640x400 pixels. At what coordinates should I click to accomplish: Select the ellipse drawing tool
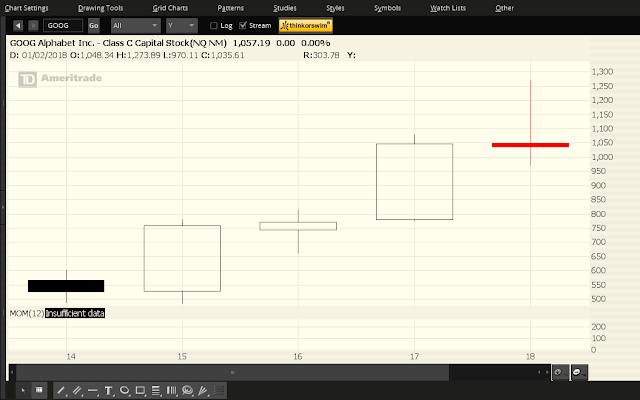pos(124,391)
